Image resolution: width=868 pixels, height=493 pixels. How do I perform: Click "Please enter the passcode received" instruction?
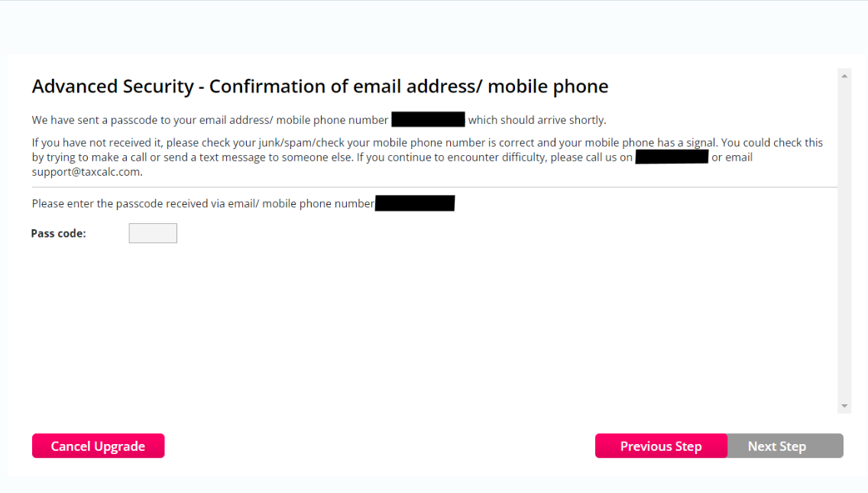pos(202,204)
